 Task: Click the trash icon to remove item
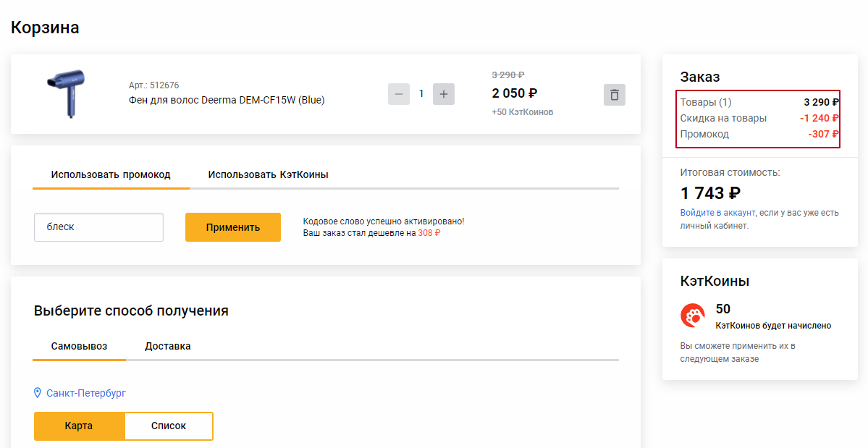click(615, 95)
